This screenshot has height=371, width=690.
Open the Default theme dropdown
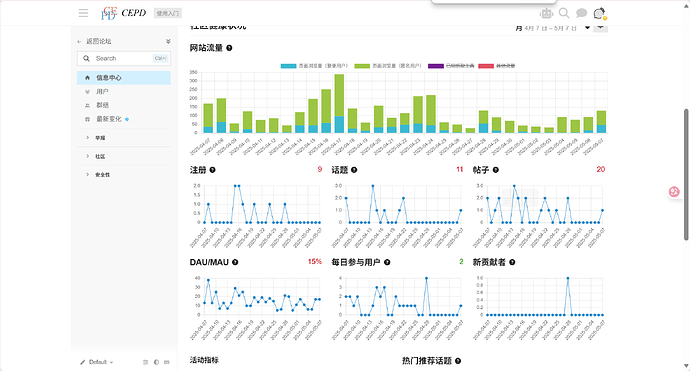97,362
